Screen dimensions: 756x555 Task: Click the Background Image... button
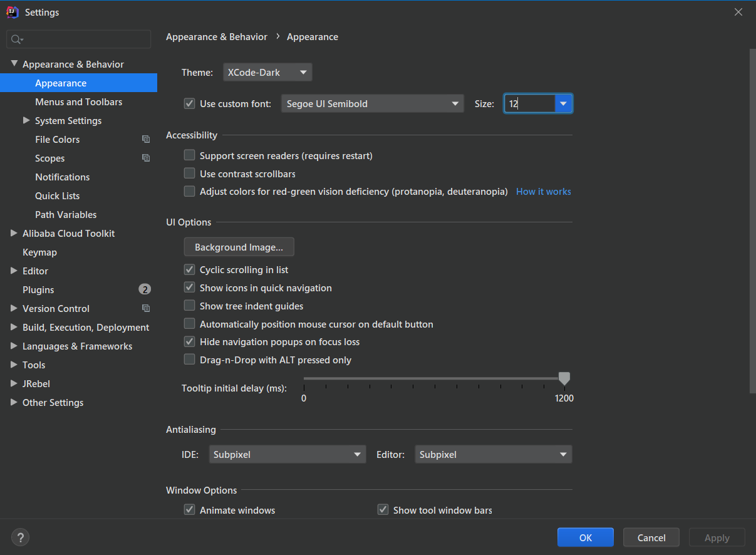pyautogui.click(x=239, y=247)
